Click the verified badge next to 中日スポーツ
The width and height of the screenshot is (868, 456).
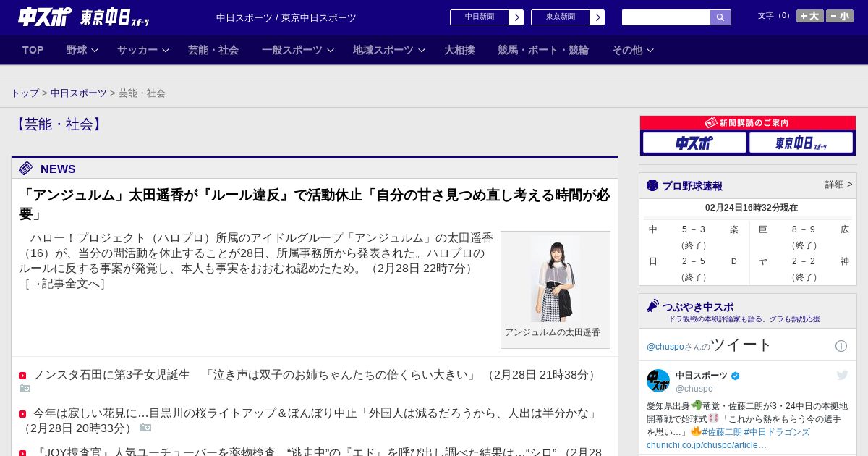coord(736,376)
